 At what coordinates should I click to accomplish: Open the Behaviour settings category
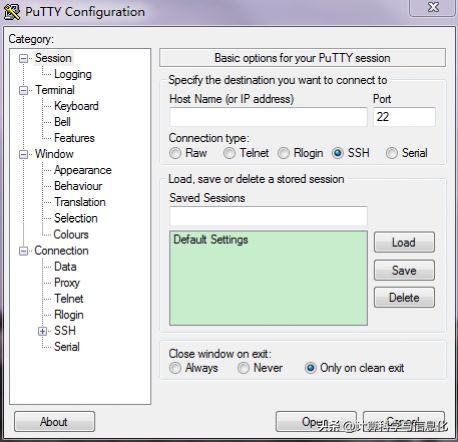(78, 186)
